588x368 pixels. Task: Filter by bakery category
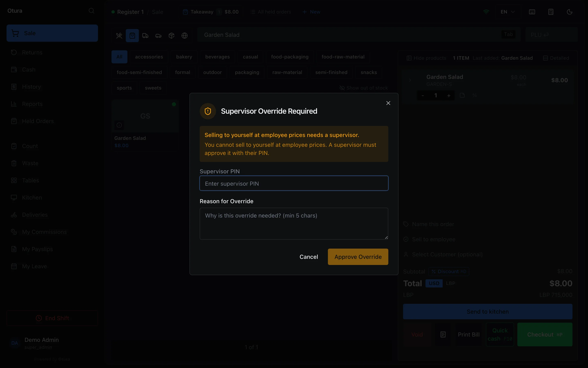coord(184,57)
